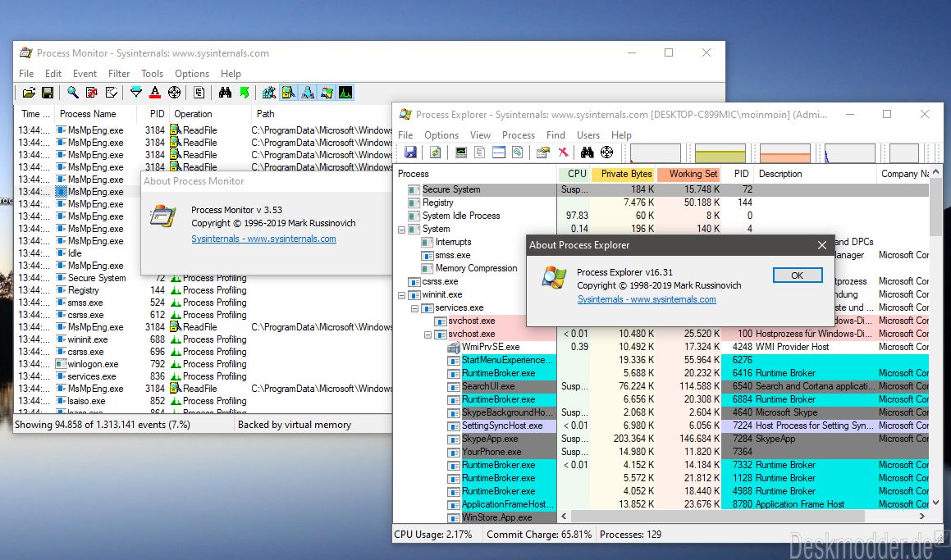Screen dimensions: 951x560
Task: Click the red X Kill Process icon
Action: pos(563,153)
